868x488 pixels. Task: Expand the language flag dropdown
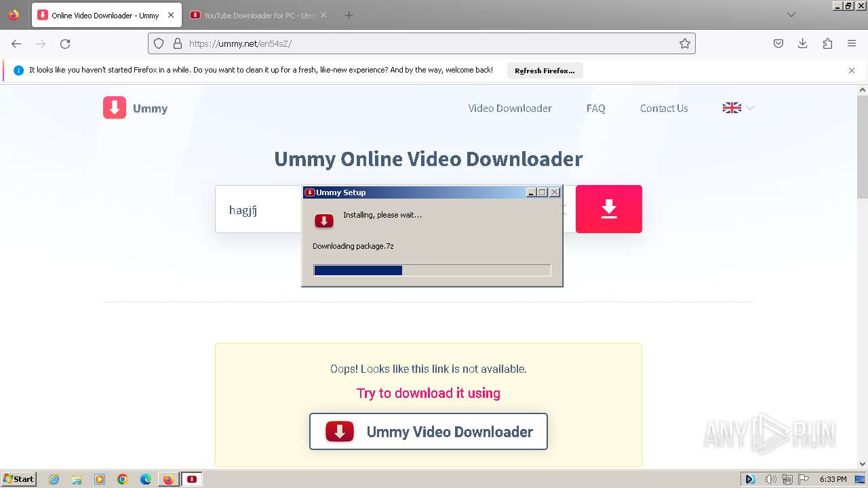click(x=738, y=108)
